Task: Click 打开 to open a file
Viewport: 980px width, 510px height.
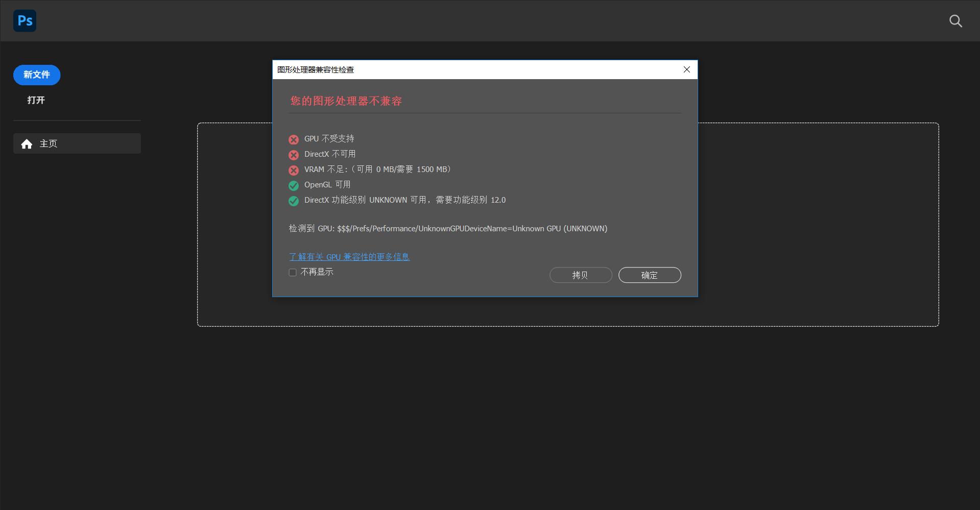Action: [36, 100]
